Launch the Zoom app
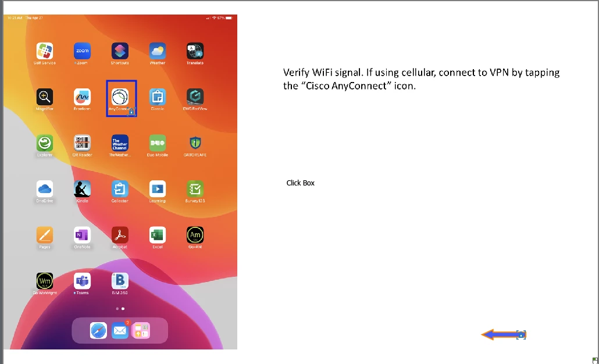 pyautogui.click(x=82, y=51)
